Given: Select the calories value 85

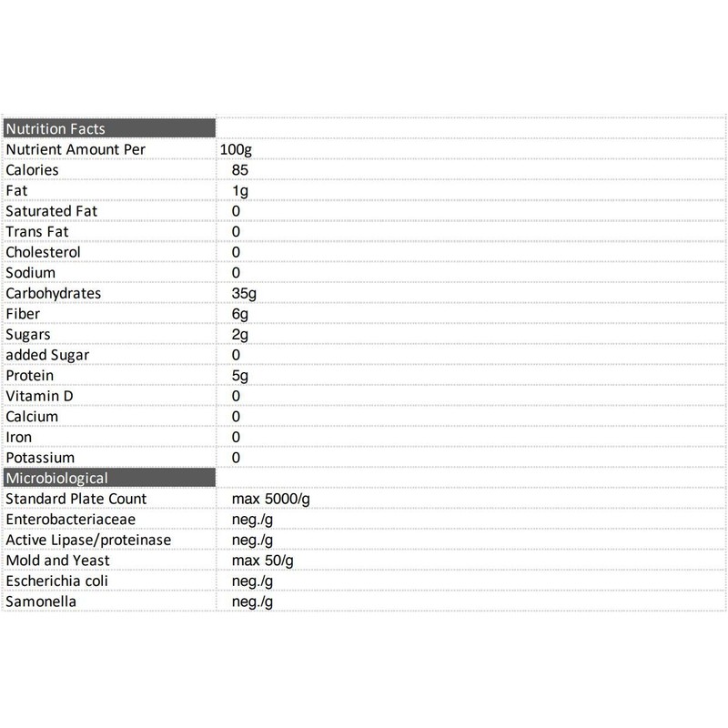Looking at the screenshot, I should 240,170.
